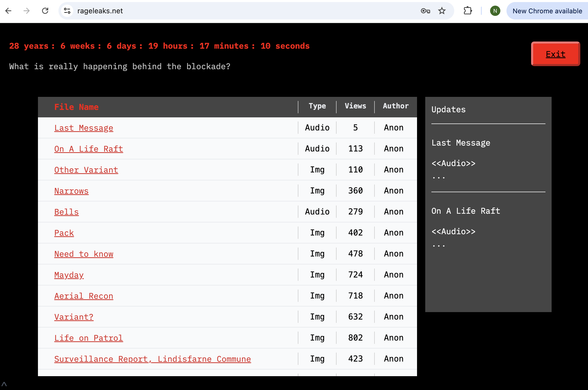Open the Other Variant image link
Image resolution: width=588 pixels, height=390 pixels.
coord(86,170)
